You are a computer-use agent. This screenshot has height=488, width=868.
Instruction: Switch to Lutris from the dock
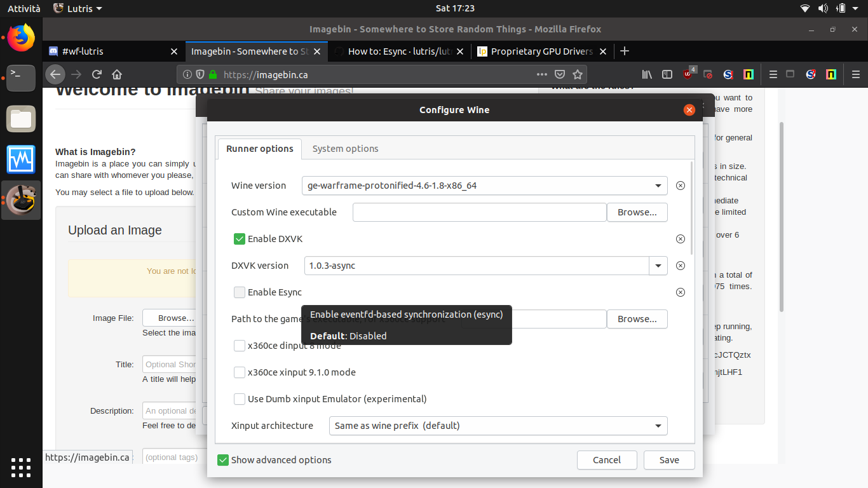tap(21, 200)
